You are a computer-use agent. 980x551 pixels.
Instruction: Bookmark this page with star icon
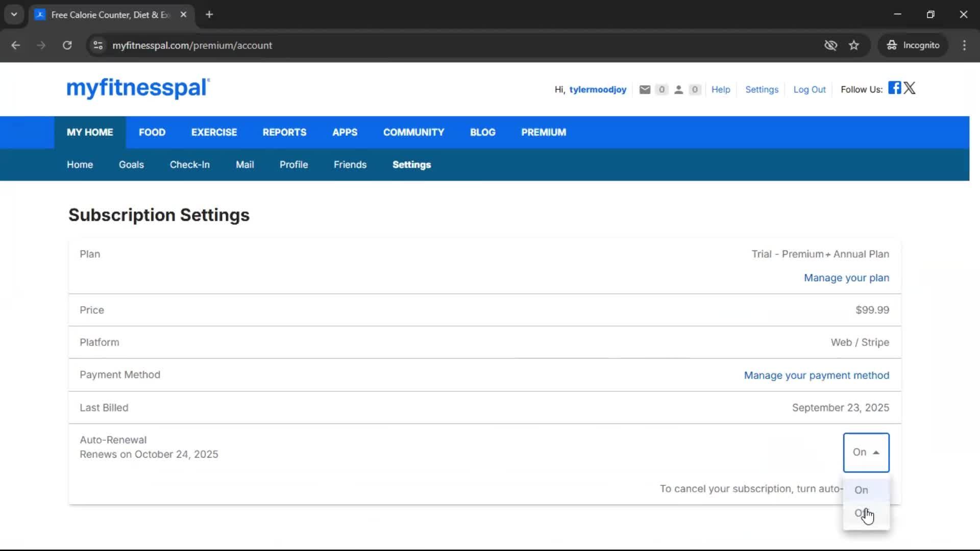[x=854, y=45]
